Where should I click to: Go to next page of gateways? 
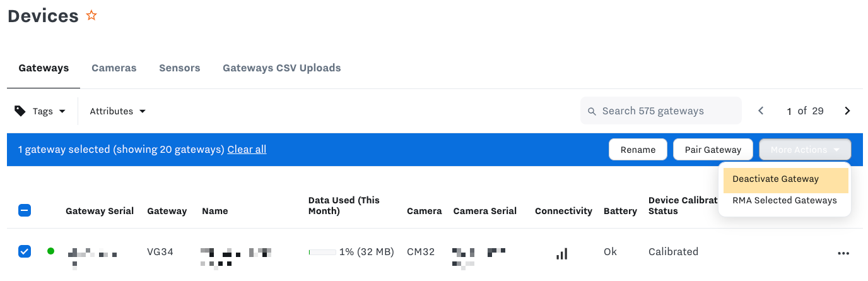pyautogui.click(x=847, y=111)
